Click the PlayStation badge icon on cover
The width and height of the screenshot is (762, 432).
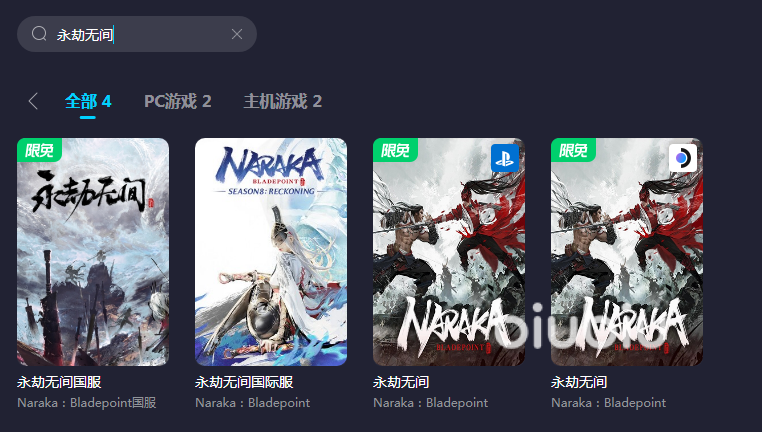click(505, 158)
